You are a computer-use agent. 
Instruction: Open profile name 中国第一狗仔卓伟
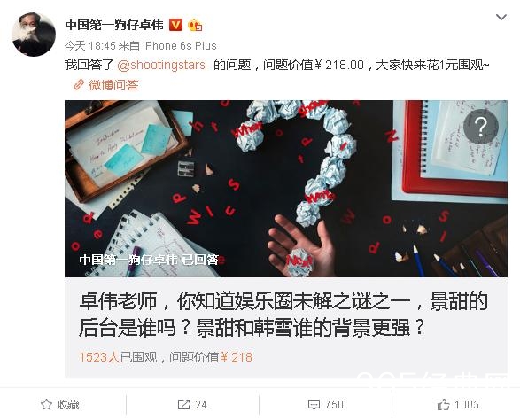114,25
